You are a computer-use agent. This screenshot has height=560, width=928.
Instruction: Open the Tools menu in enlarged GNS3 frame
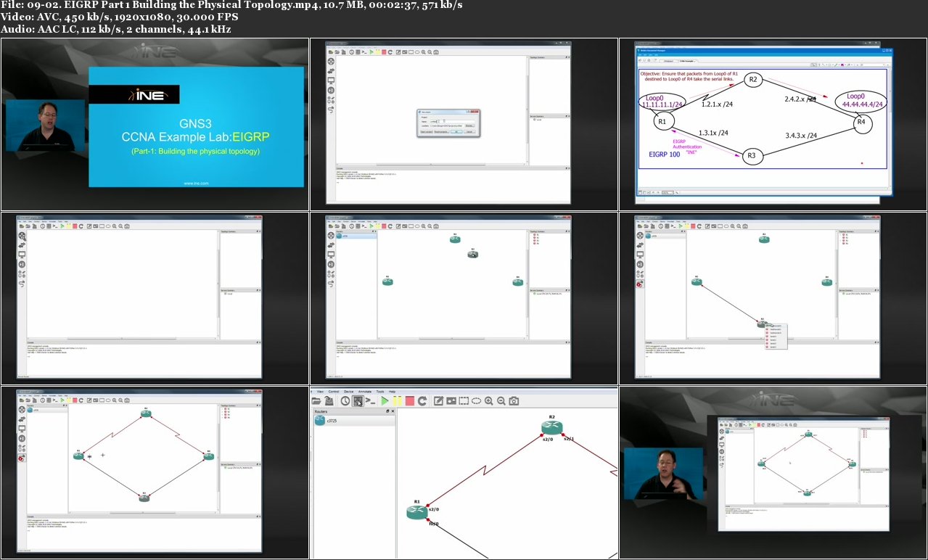click(x=380, y=392)
